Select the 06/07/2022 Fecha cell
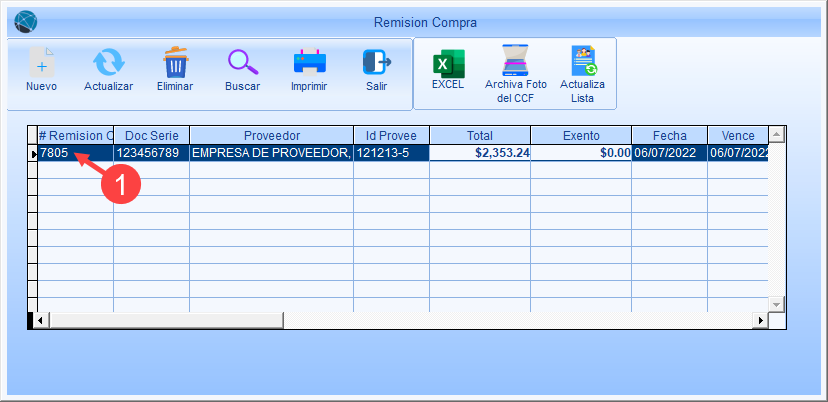This screenshot has height=402, width=828. pyautogui.click(x=670, y=153)
